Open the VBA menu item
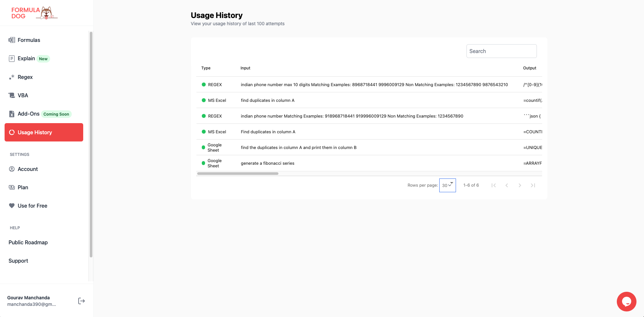Screen dimensions: 644x317 pyautogui.click(x=44, y=95)
